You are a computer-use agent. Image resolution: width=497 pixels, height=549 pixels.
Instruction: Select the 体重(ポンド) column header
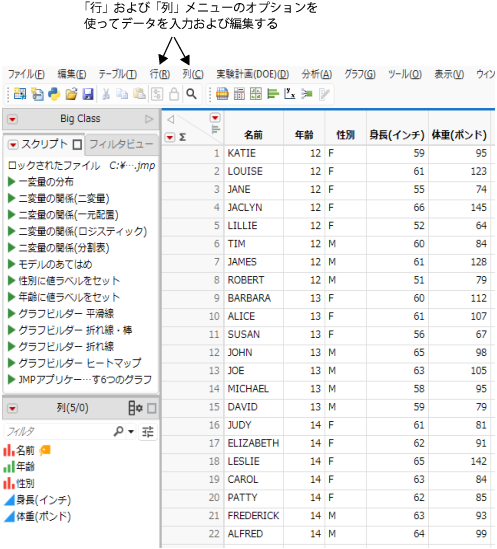[x=459, y=135]
